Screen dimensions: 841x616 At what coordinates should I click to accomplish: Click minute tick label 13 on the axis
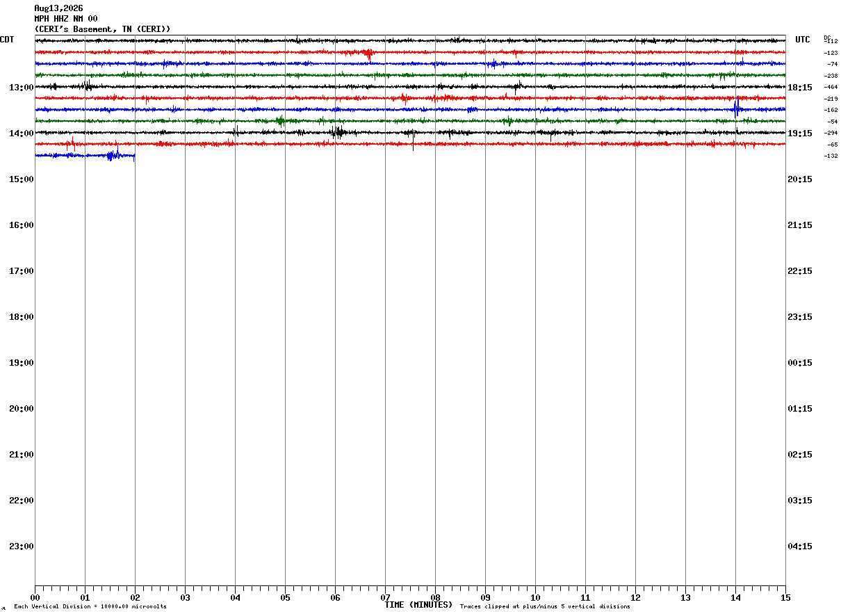[685, 598]
